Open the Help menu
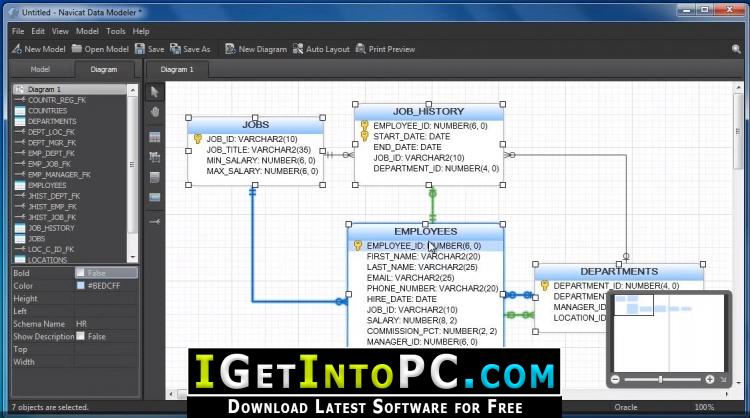 pos(141,31)
